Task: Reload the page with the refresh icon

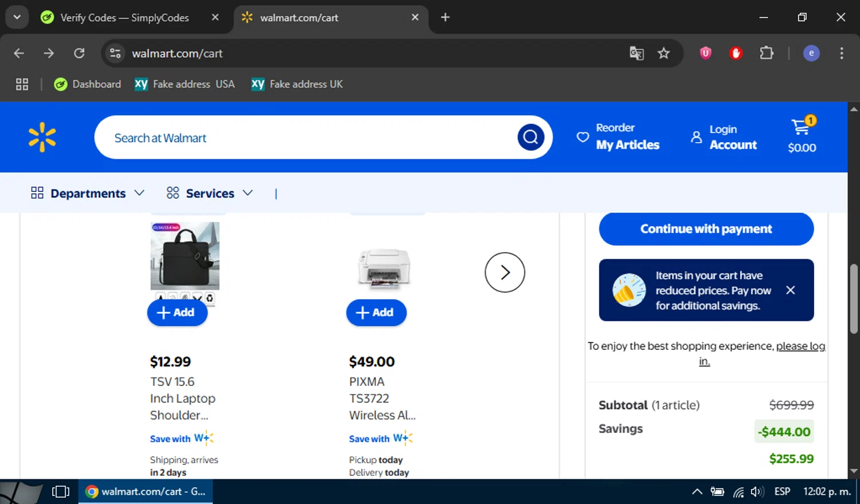Action: coord(79,53)
